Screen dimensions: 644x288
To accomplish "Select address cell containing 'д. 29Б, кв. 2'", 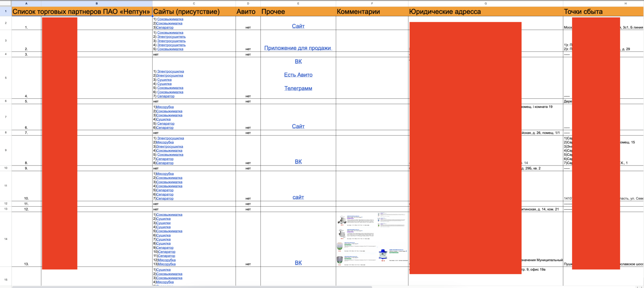I will (485, 168).
